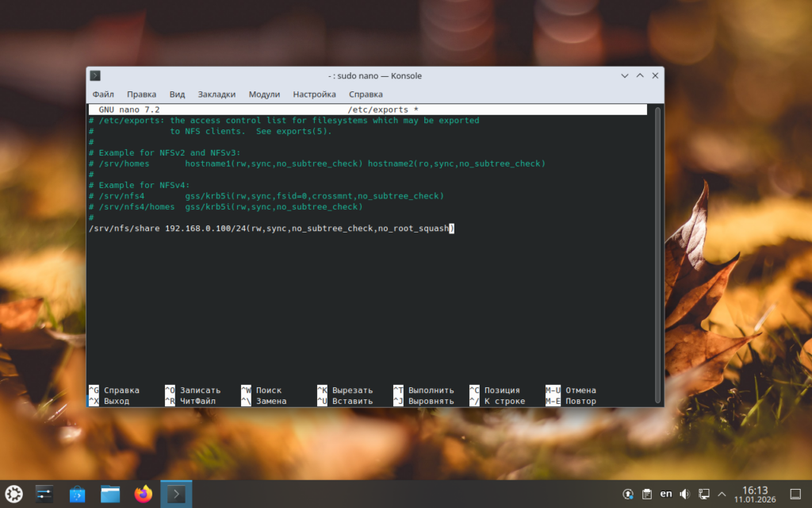Image resolution: width=812 pixels, height=508 pixels.
Task: Minimize the Konsole window
Action: (625, 75)
